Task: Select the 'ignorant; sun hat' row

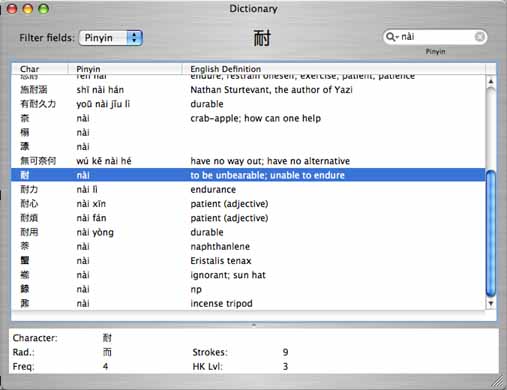Action: pyautogui.click(x=248, y=275)
